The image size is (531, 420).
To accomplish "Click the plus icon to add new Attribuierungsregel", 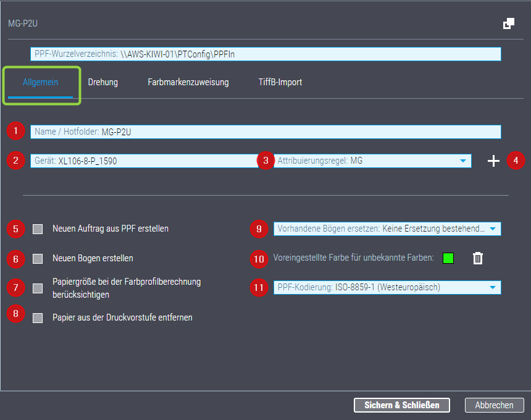I will 493,161.
